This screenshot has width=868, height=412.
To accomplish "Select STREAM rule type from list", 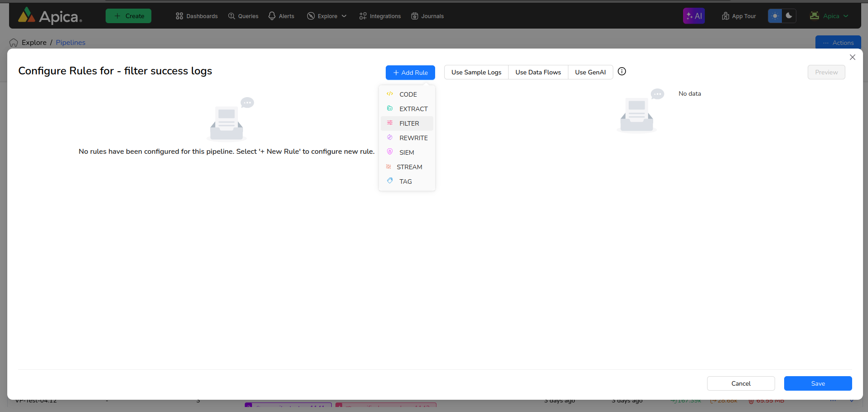I will [x=409, y=167].
